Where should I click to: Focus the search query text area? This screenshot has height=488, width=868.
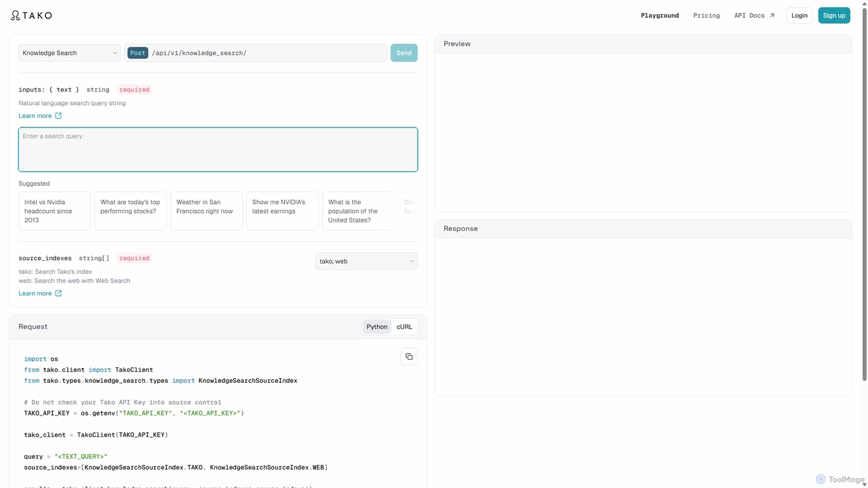[218, 149]
